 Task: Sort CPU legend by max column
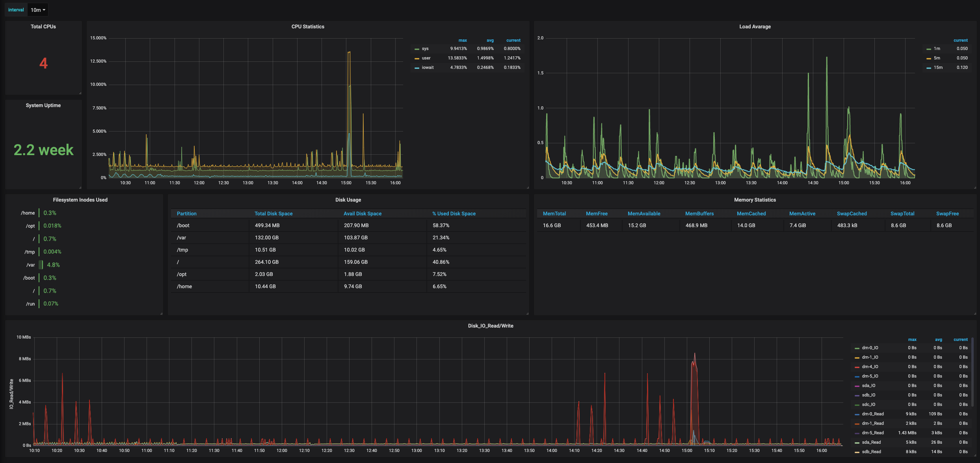tap(462, 40)
